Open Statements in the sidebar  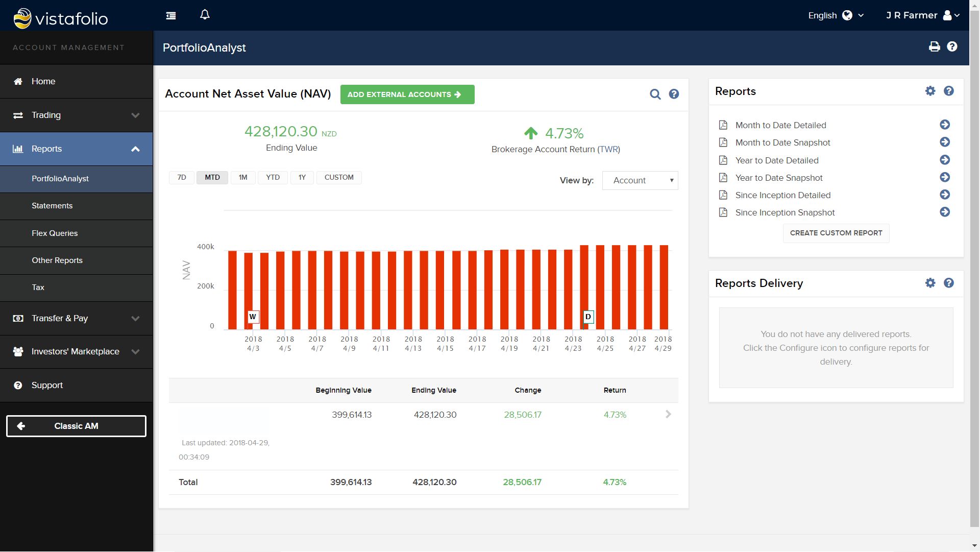pos(52,206)
